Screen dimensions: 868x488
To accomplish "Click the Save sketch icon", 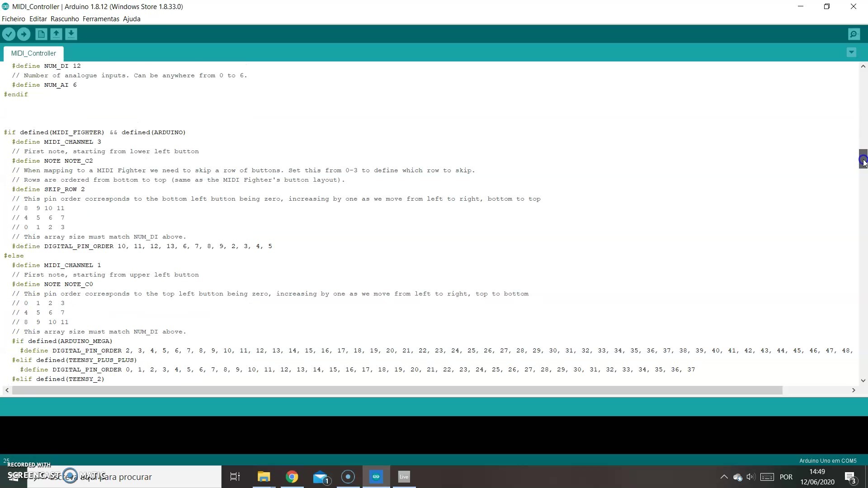I will click(71, 34).
